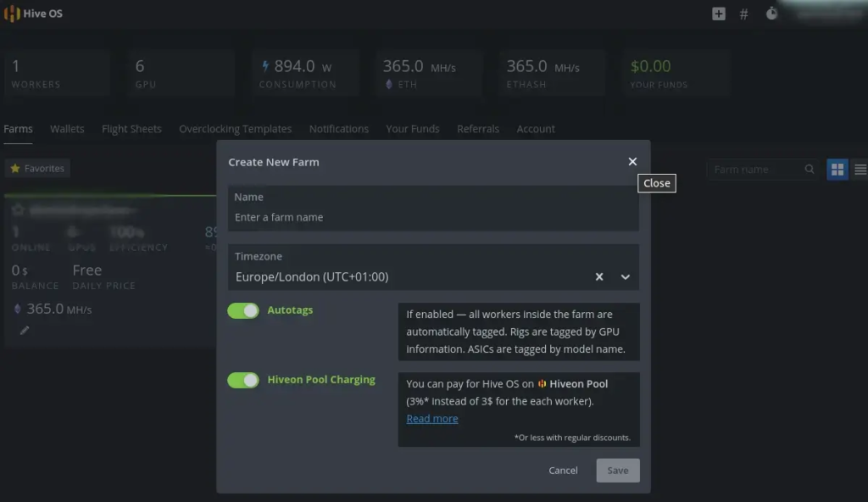The image size is (868, 502).
Task: Switch to grid view
Action: 837,170
